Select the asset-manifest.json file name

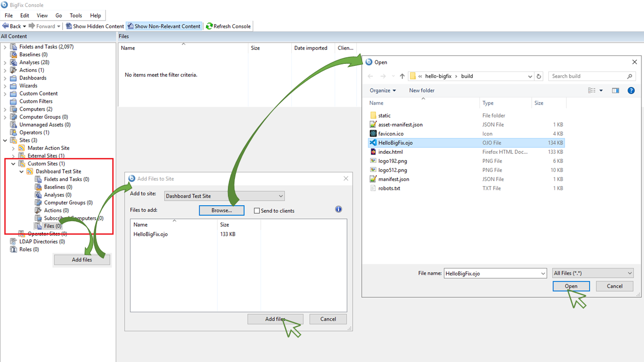[x=400, y=125]
